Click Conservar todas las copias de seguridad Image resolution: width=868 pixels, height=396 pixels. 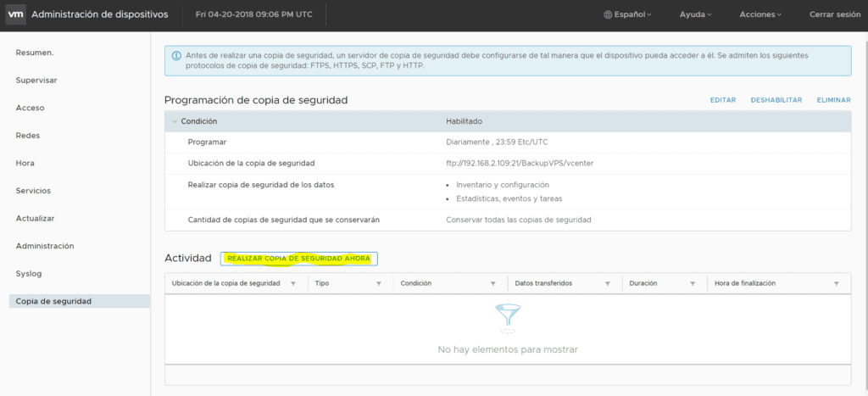coord(519,220)
